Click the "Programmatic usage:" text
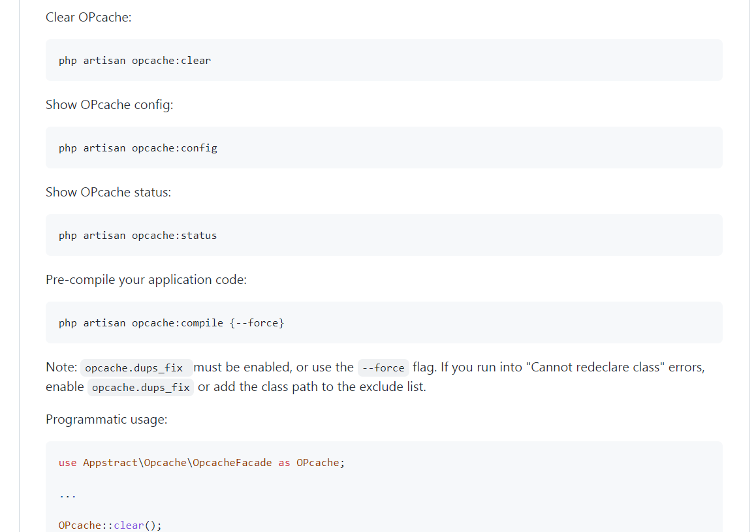This screenshot has width=756, height=532. (x=106, y=419)
